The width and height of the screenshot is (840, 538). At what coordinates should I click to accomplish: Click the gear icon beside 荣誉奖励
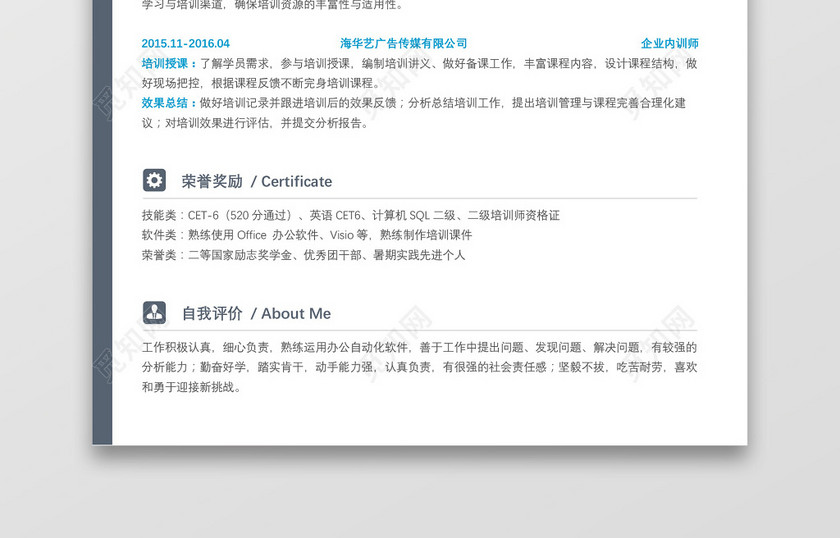tap(154, 180)
